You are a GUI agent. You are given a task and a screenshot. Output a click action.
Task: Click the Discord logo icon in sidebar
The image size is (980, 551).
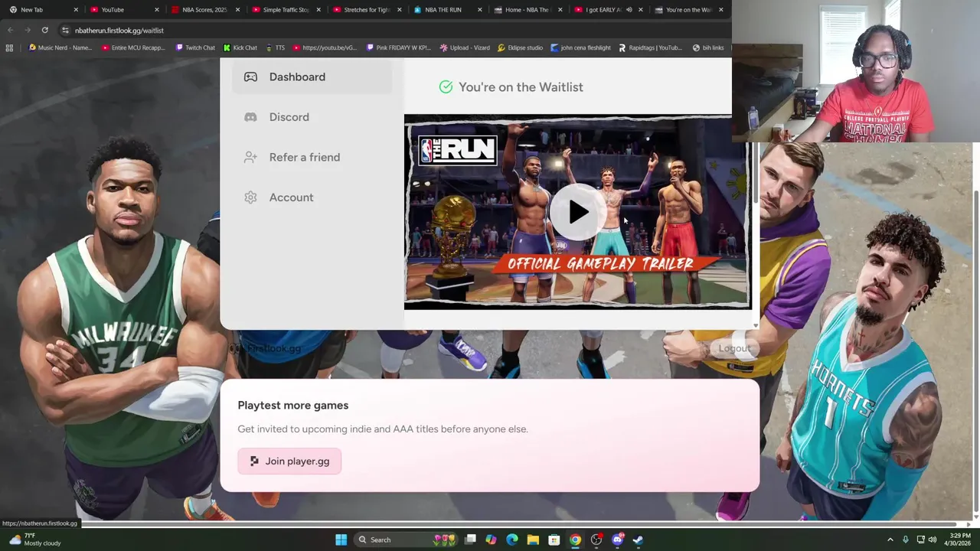pos(250,117)
